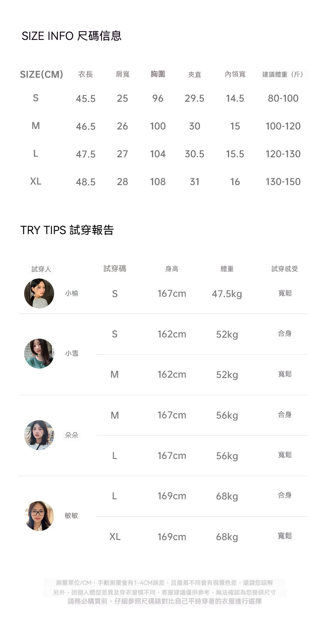Image resolution: width=330 pixels, height=644 pixels.
Task: Click the 80-100 suggested weight value
Action: 283,98
